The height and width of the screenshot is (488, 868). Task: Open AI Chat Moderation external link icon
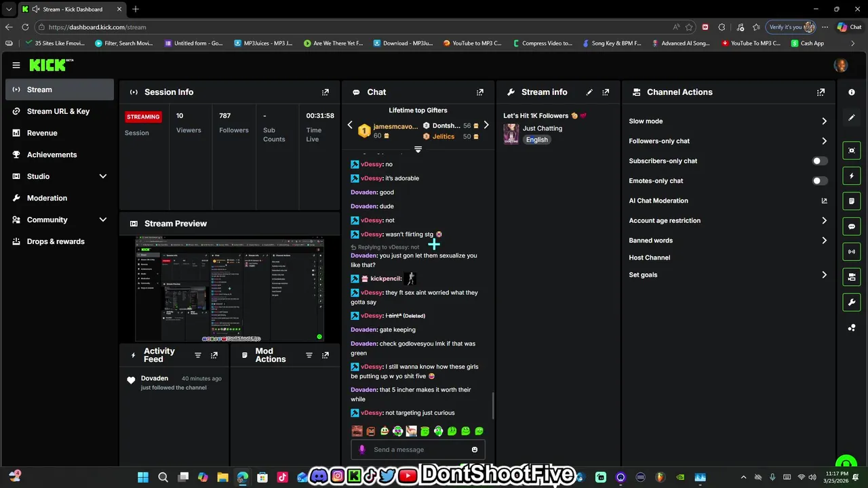click(x=824, y=201)
